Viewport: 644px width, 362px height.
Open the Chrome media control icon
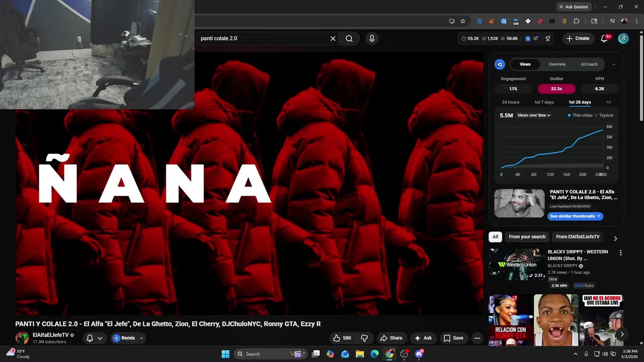pyautogui.click(x=612, y=21)
